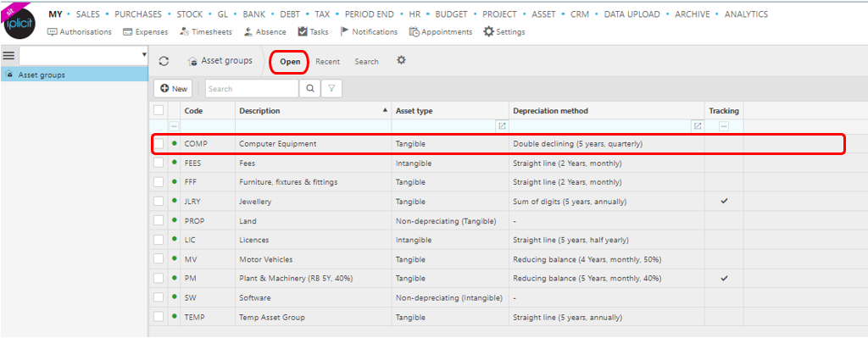Open the ASSET menu

click(x=543, y=14)
